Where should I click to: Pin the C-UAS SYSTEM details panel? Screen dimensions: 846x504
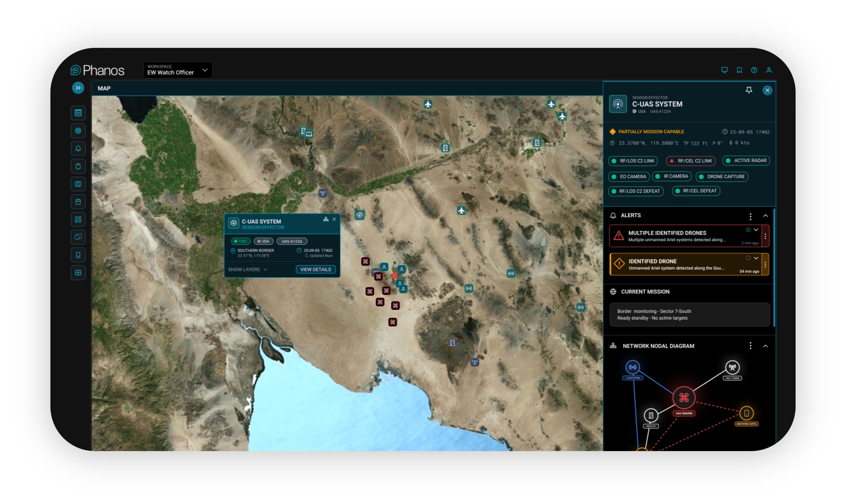pos(749,90)
